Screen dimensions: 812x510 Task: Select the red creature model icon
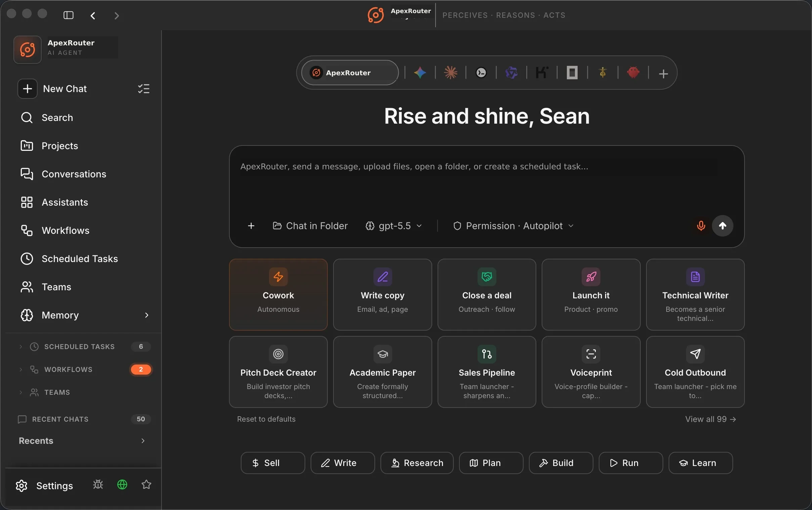(633, 73)
